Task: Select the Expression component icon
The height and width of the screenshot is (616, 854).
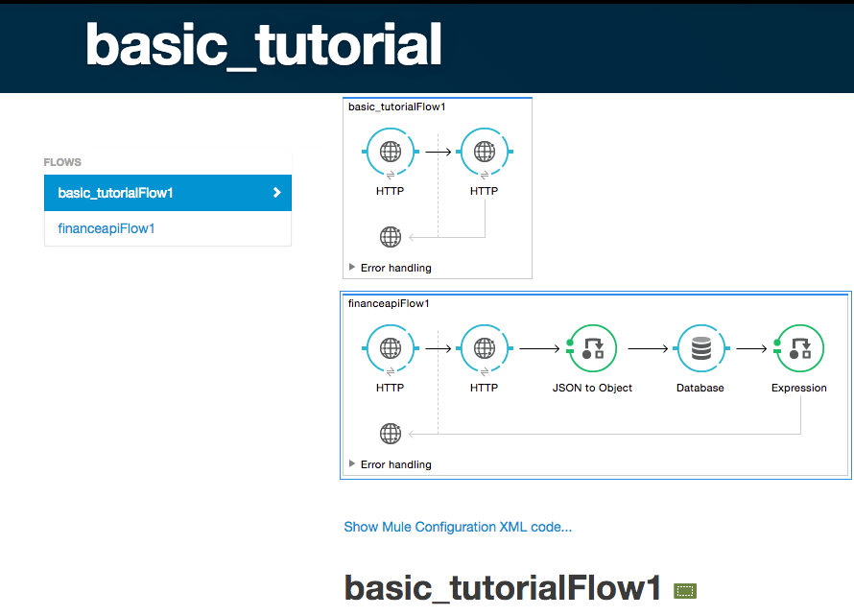Action: coord(799,348)
